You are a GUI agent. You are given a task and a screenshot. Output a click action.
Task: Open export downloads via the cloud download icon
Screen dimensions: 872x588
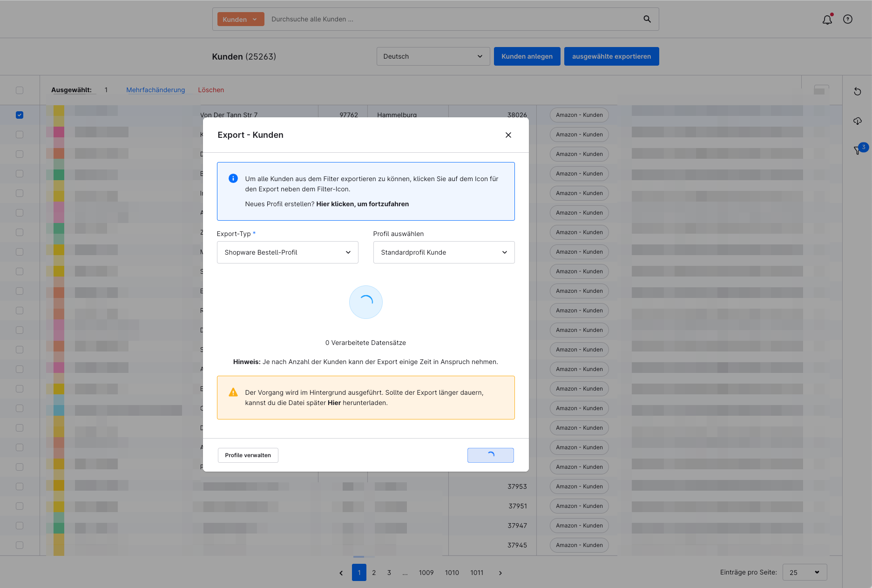click(858, 121)
